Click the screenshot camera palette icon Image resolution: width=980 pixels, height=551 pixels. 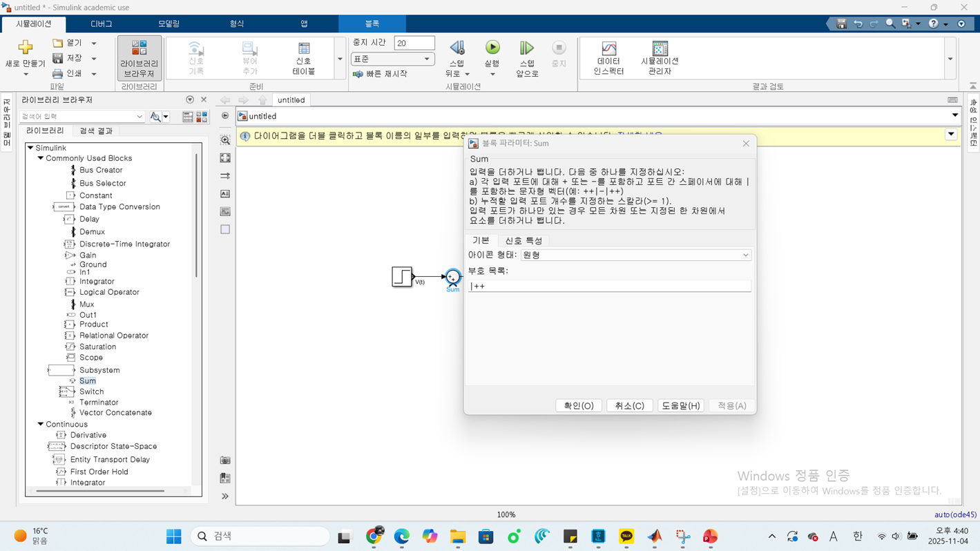pyautogui.click(x=225, y=461)
